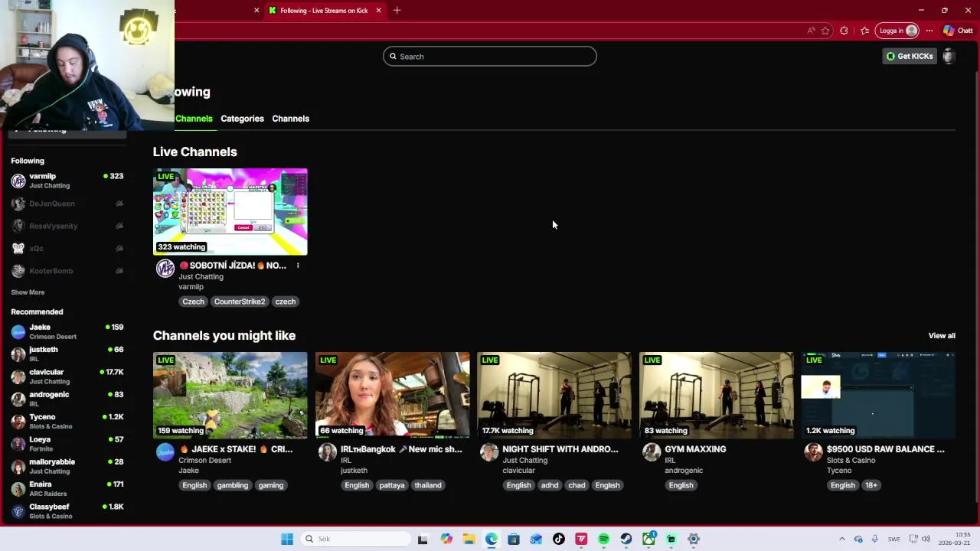This screenshot has height=551, width=980.
Task: Click Jaeke avatar under stream card
Action: click(165, 452)
